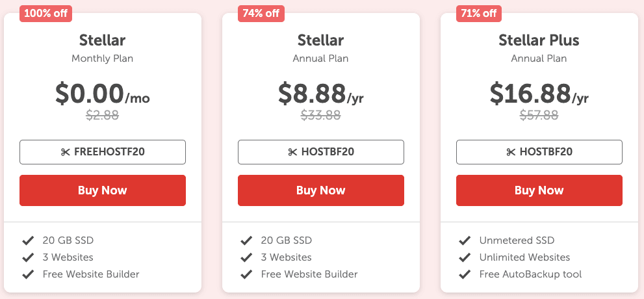The image size is (644, 299).
Task: Copy the HOSTBF20 code for Stellar Annual
Action: pos(321,152)
